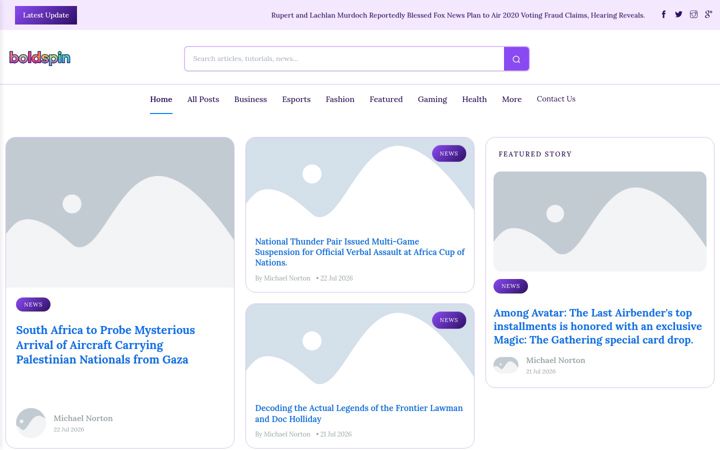
Task: Click the purple search magnifier button
Action: pos(516,59)
